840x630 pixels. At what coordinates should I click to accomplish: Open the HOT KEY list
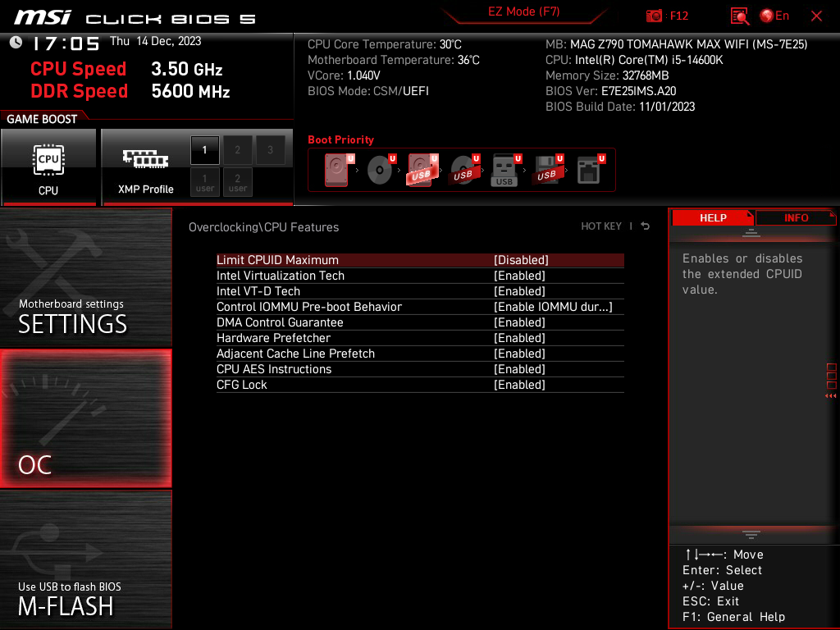coord(601,226)
